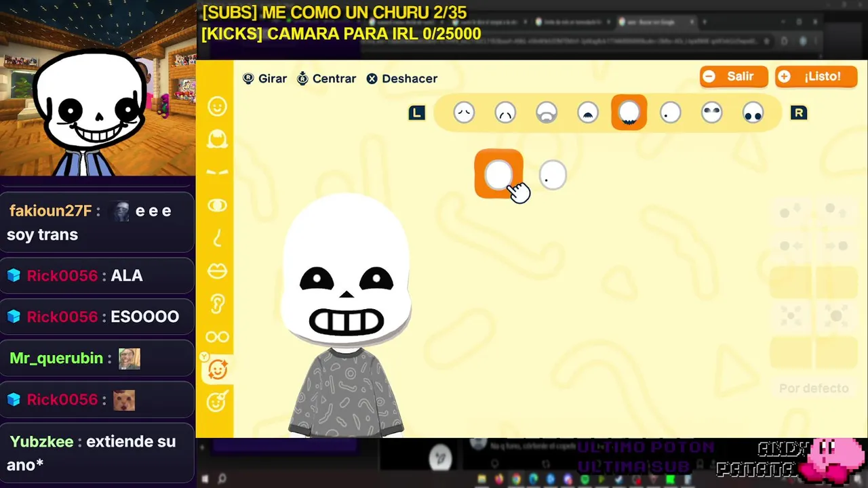Image resolution: width=868 pixels, height=488 pixels.
Task: Click the KICKS camara goal text
Action: coord(341,34)
